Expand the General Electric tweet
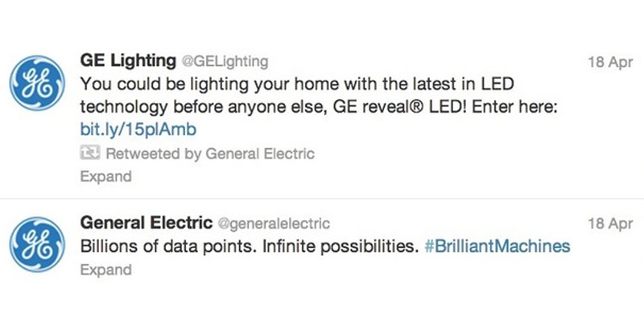 click(x=106, y=270)
